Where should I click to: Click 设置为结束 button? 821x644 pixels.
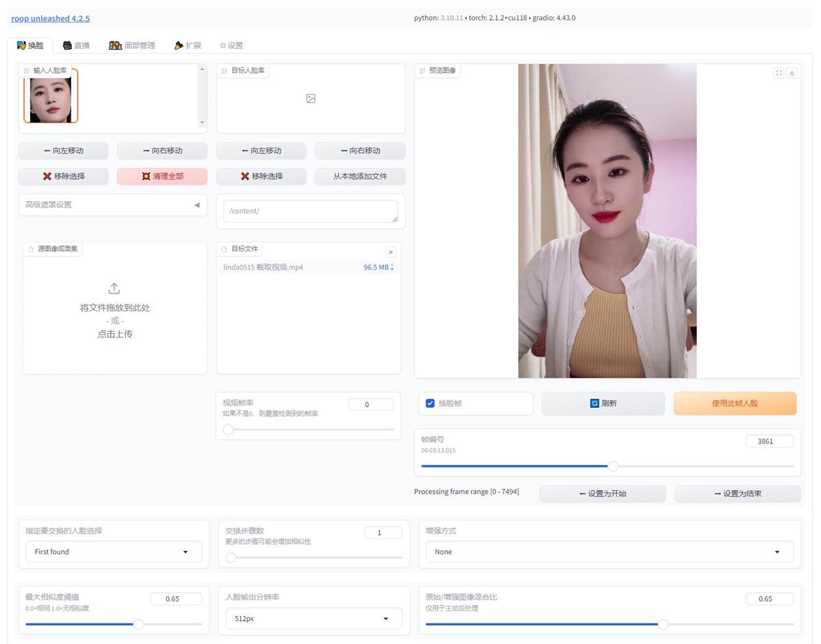click(738, 493)
